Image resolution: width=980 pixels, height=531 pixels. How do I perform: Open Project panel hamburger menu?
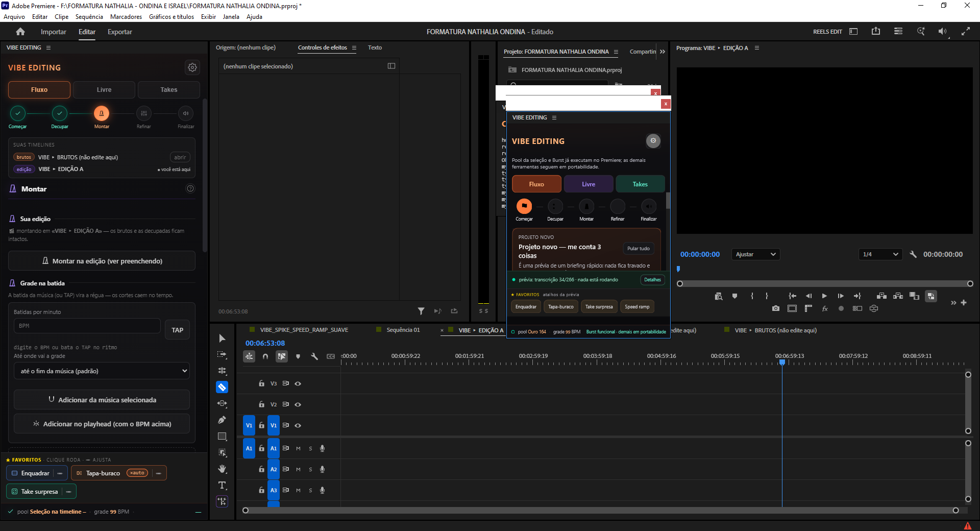pos(616,52)
